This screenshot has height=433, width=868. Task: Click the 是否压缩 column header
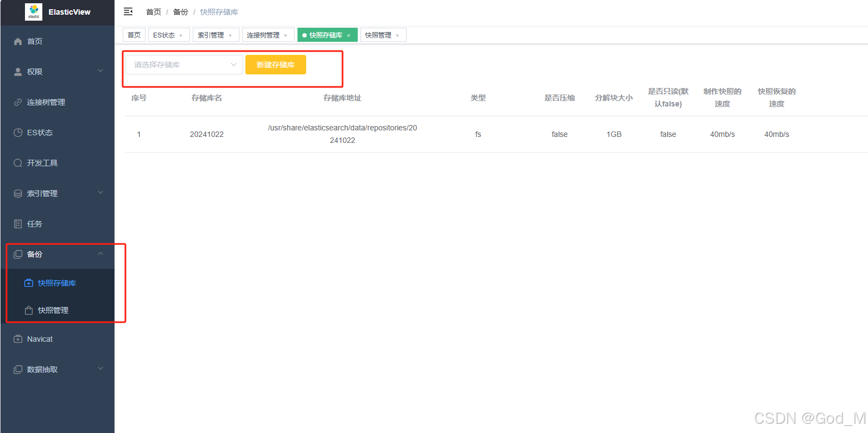point(560,98)
